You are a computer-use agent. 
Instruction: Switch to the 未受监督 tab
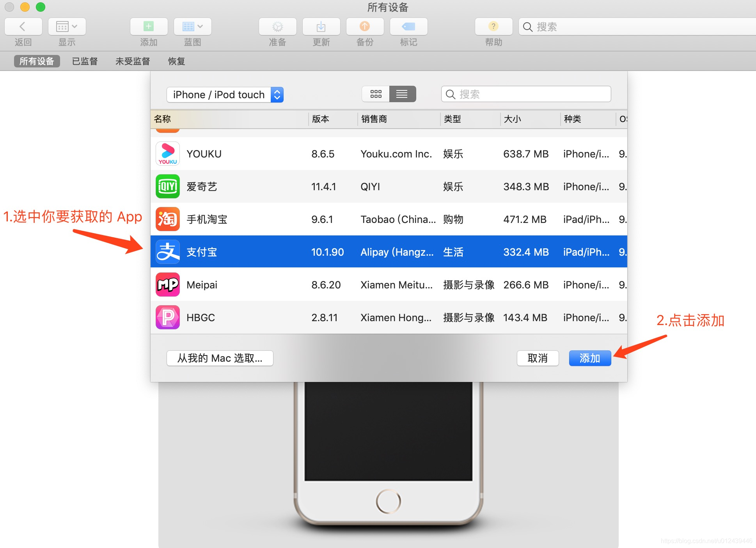tap(133, 61)
